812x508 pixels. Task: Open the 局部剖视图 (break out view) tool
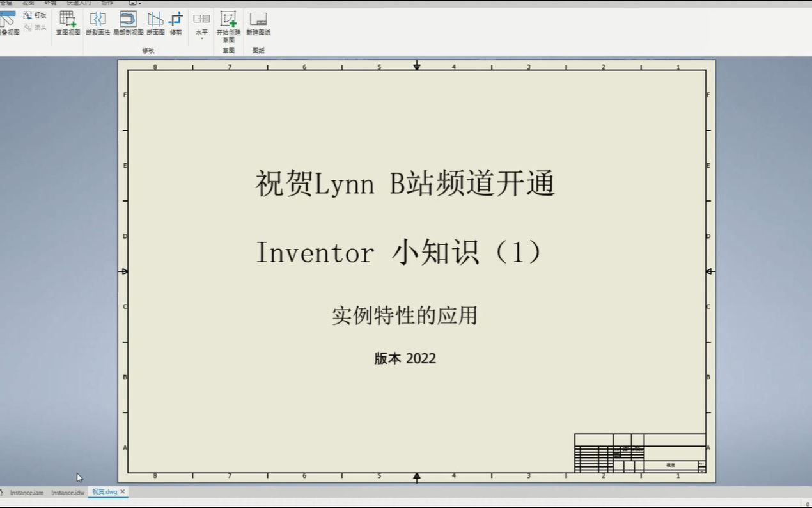(128, 19)
